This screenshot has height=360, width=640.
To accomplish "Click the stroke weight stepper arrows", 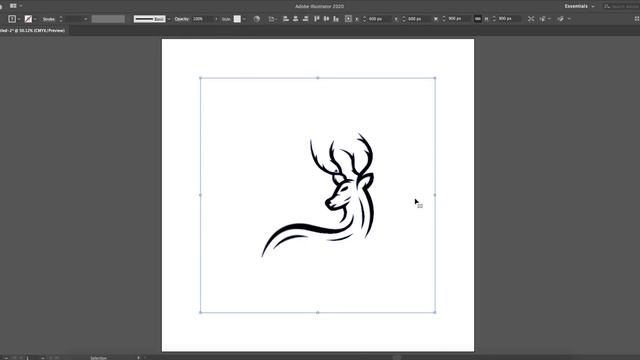I will pyautogui.click(x=61, y=19).
